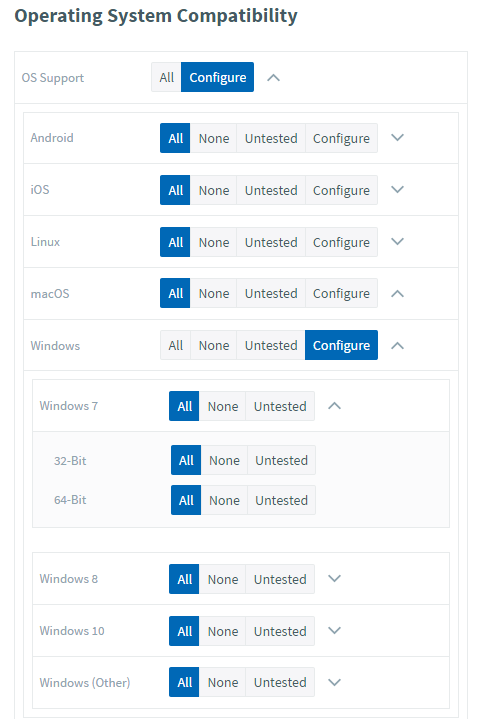Collapse the Windows 7 section chevron
Screen dimensions: 479x719
335,406
